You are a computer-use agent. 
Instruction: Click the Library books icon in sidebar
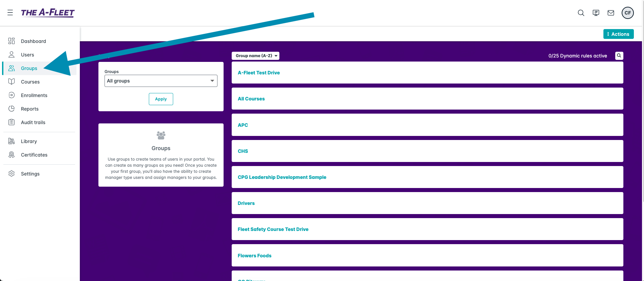[x=11, y=141]
